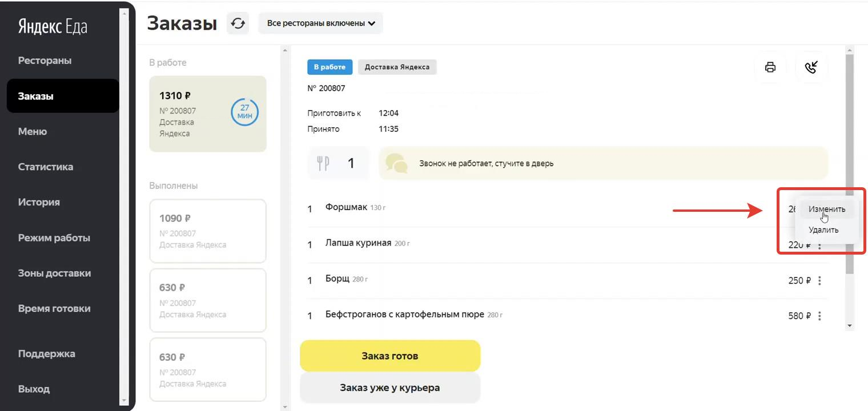The image size is (868, 411).
Task: Go to Статистика section
Action: 46,167
